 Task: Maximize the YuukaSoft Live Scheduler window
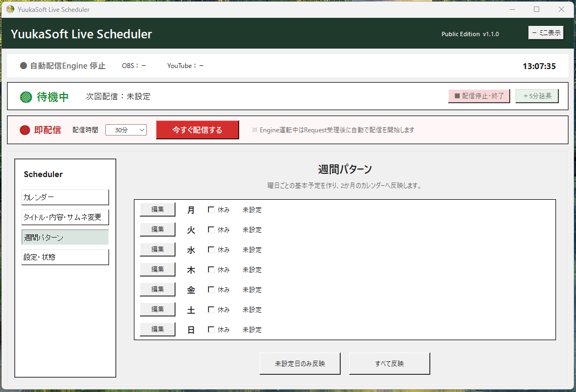(537, 9)
